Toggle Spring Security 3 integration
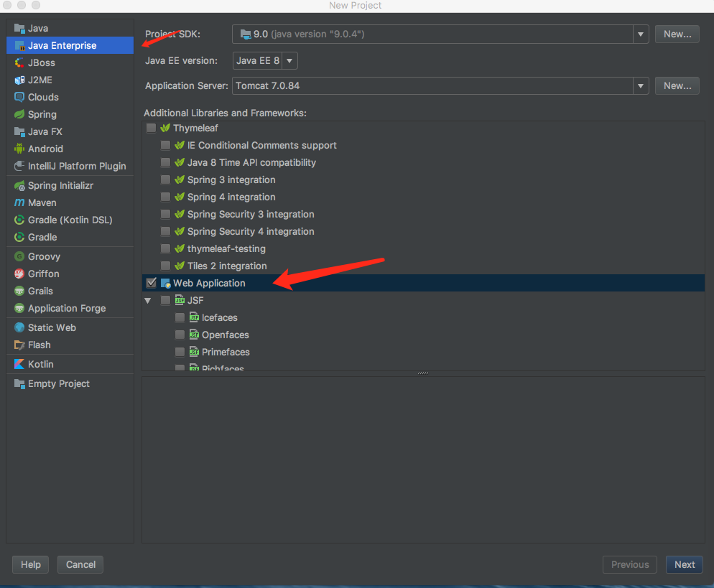Image resolution: width=714 pixels, height=588 pixels. [166, 215]
